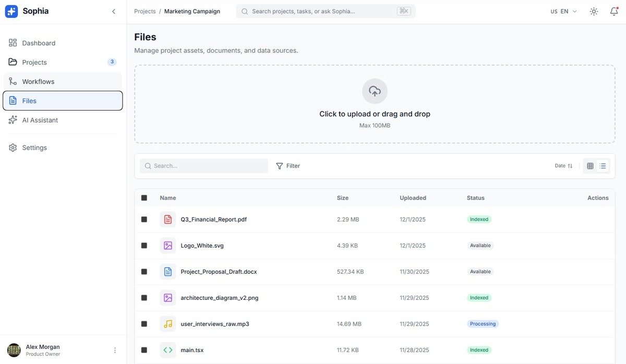Click the Filter button
The width and height of the screenshot is (626, 364).
(x=288, y=166)
